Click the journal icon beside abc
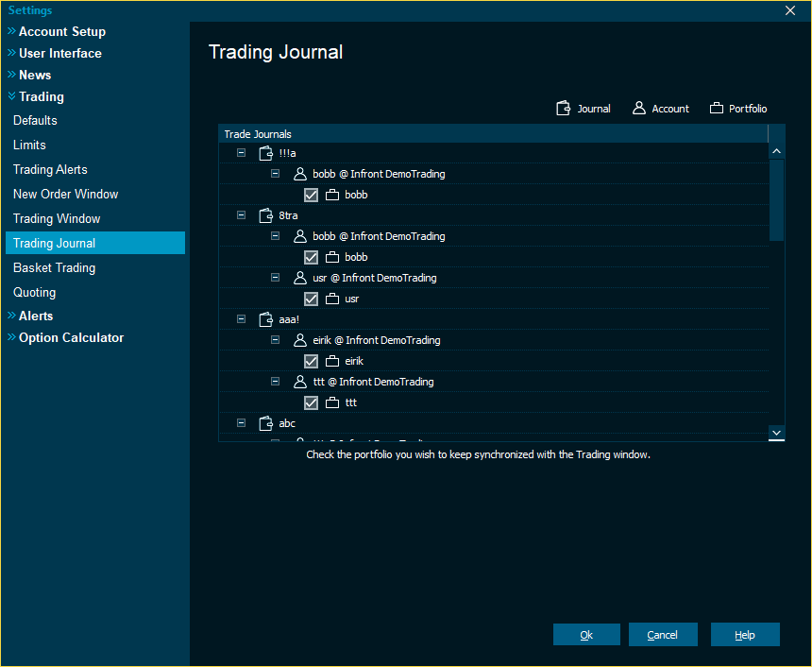The width and height of the screenshot is (812, 667). point(265,423)
